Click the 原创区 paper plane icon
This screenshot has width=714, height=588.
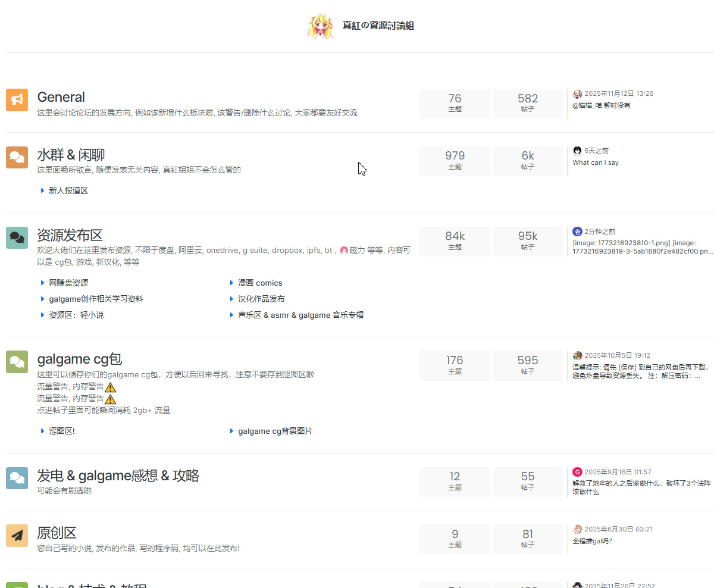point(17,535)
